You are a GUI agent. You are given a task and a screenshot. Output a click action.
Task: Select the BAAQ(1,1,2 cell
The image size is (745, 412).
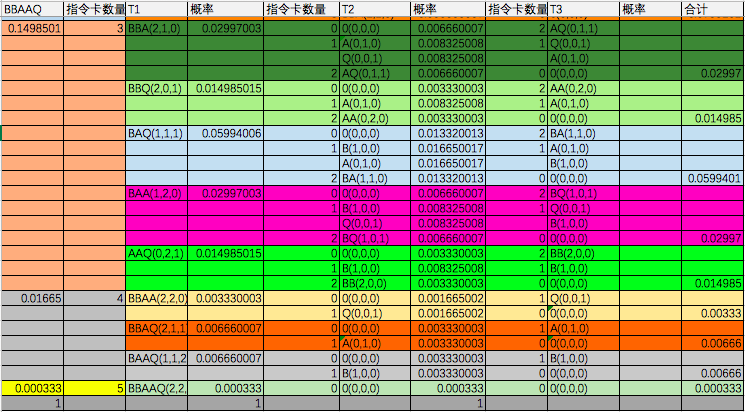pos(155,358)
